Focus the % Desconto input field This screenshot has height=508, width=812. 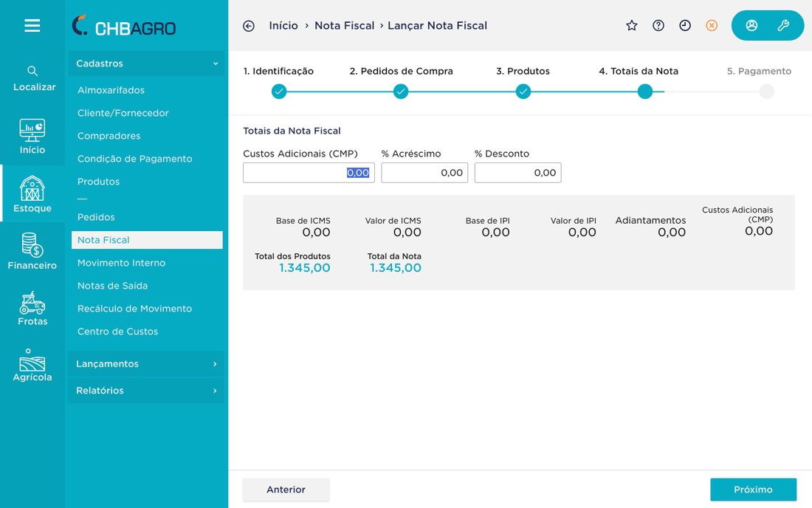tap(518, 173)
